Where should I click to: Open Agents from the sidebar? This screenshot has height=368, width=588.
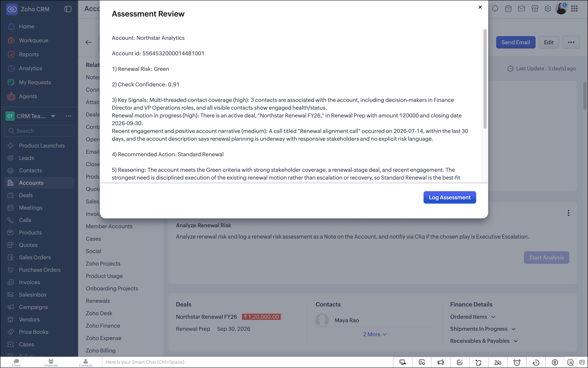(x=28, y=96)
